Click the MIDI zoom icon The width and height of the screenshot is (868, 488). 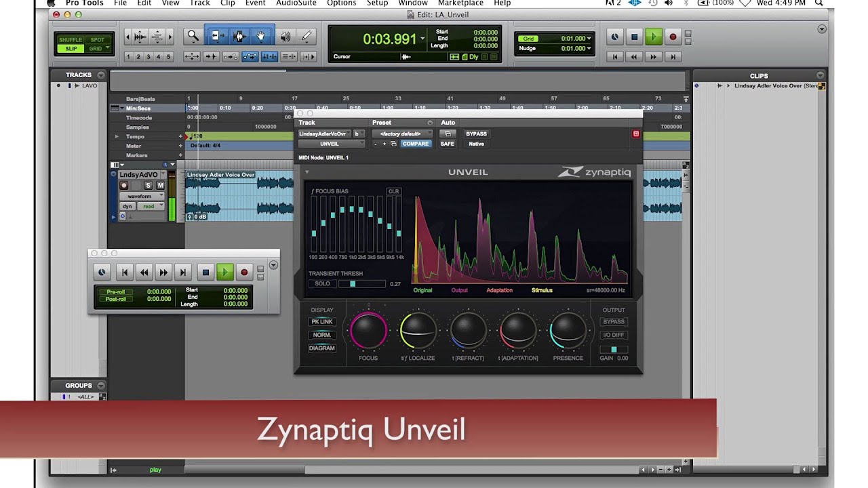click(x=157, y=36)
